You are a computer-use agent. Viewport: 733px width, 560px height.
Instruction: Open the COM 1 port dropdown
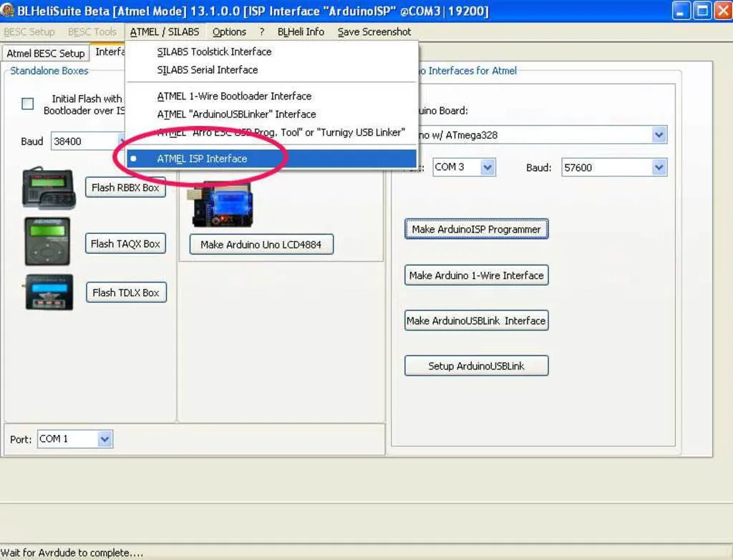(105, 439)
